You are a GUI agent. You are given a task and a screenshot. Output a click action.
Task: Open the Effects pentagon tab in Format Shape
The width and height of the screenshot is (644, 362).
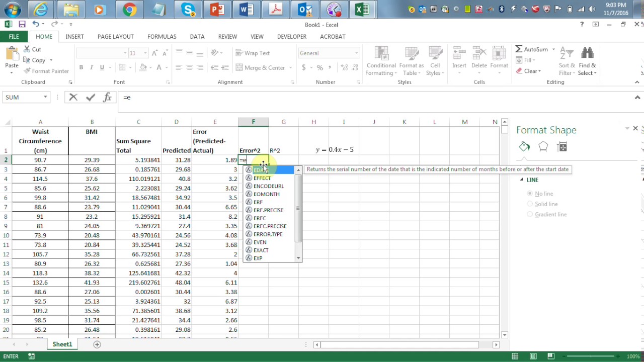pyautogui.click(x=543, y=146)
